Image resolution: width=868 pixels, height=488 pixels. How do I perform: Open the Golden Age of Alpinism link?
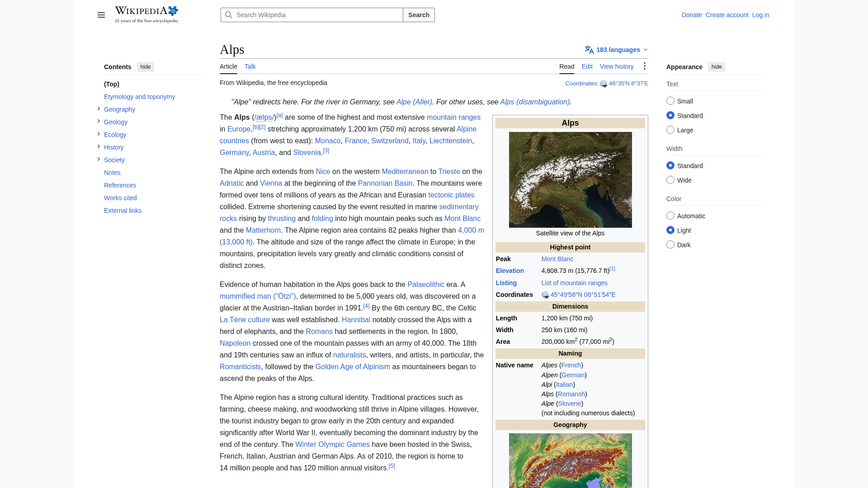353,367
